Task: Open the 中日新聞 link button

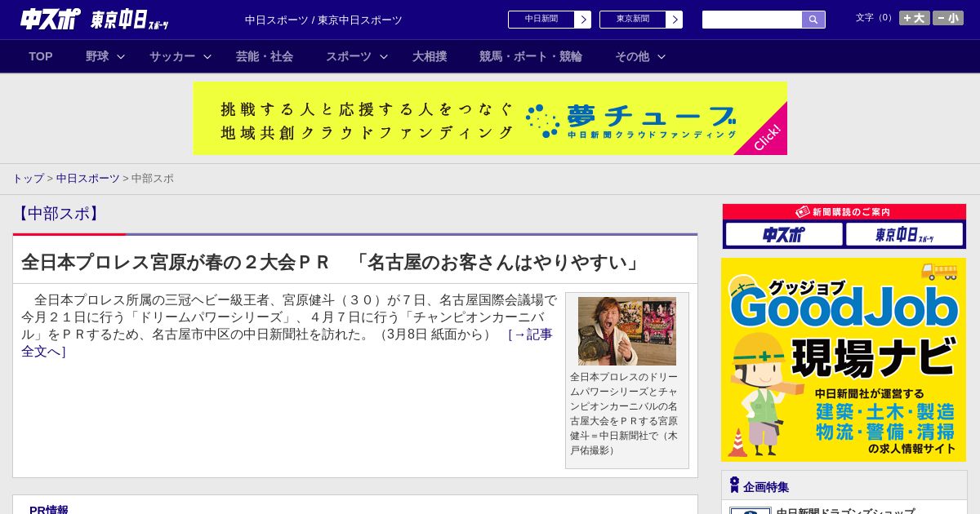Action: pyautogui.click(x=541, y=20)
